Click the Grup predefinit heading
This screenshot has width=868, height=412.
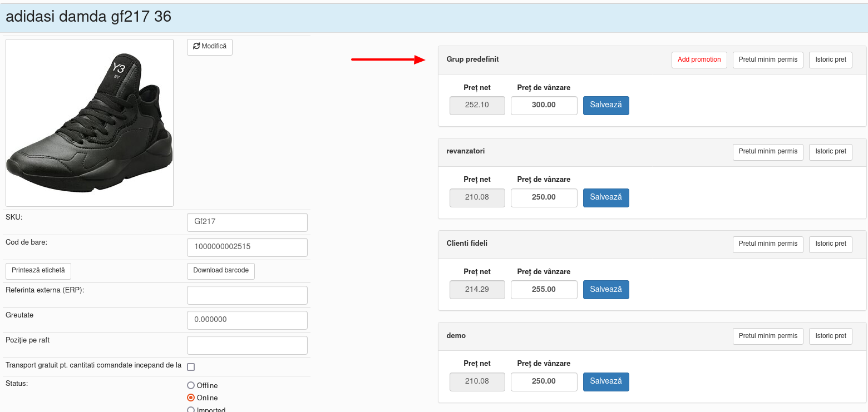pos(472,59)
